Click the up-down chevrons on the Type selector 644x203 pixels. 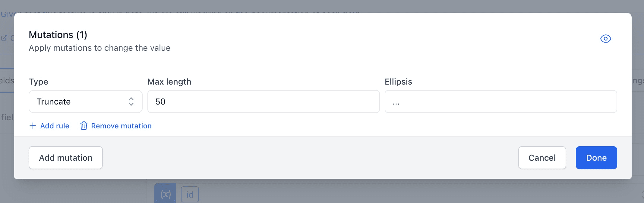click(131, 101)
